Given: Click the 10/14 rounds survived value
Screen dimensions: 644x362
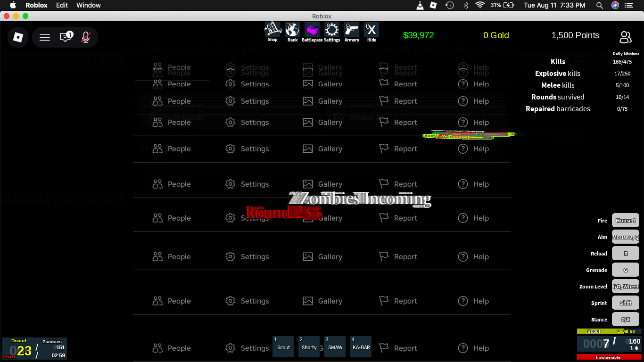Looking at the screenshot, I should [622, 97].
